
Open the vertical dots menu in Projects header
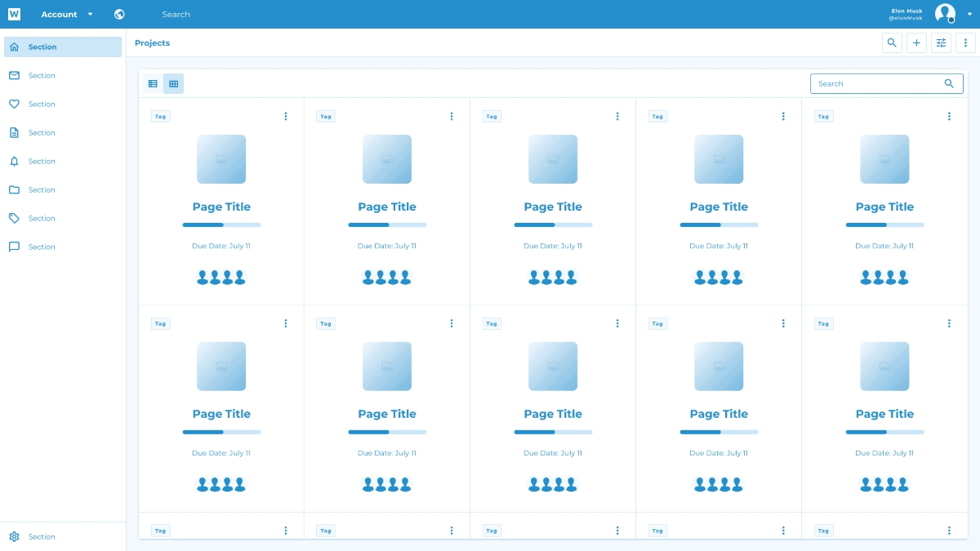[x=965, y=43]
